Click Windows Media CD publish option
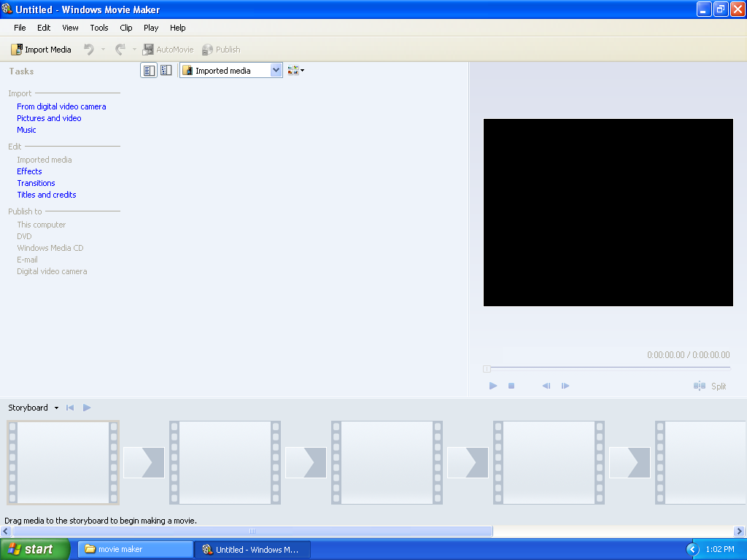 coord(50,248)
